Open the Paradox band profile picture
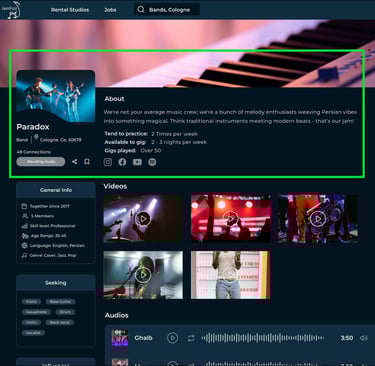375x366 pixels. click(x=56, y=96)
